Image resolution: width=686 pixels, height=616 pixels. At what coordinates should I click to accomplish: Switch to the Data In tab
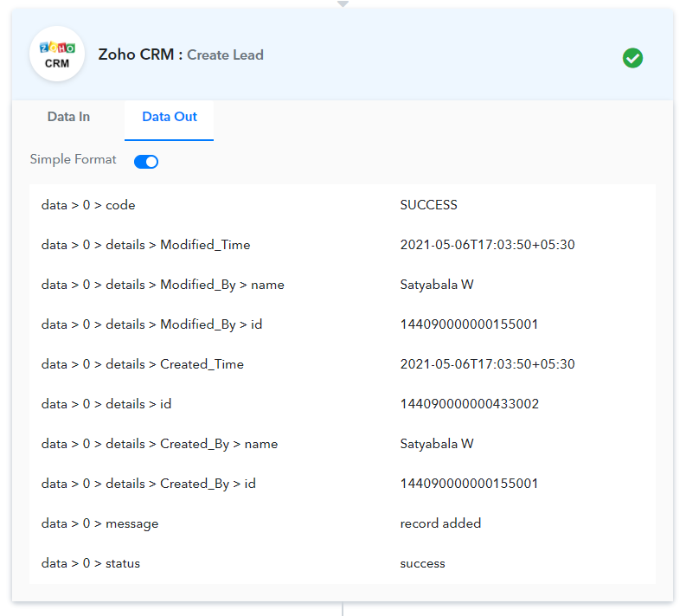point(68,117)
